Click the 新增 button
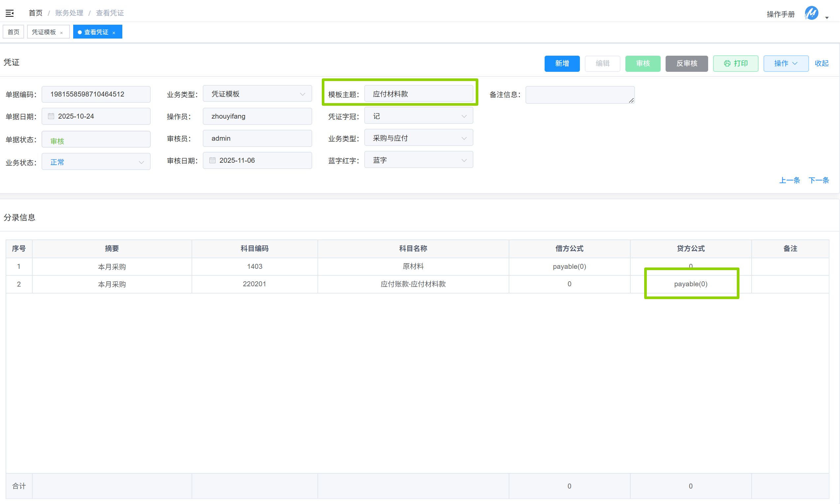840x504 pixels. coord(562,64)
